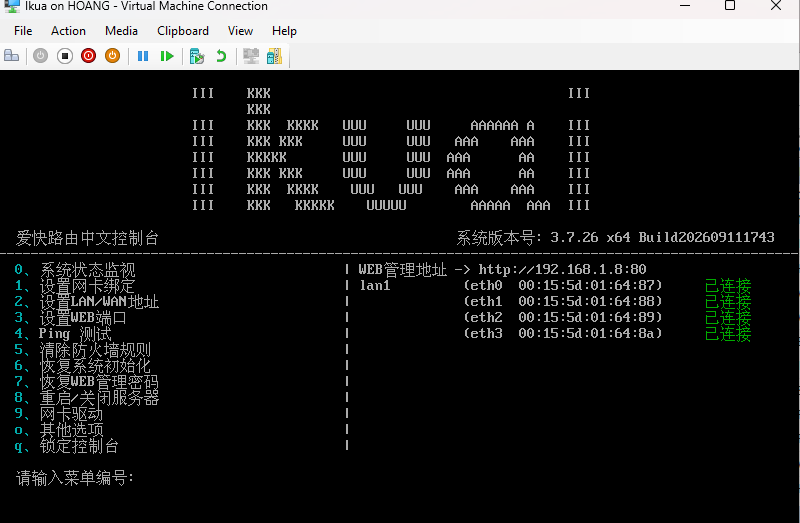800x523 pixels.
Task: Click menu option 4 Ping 测试
Action: [63, 334]
